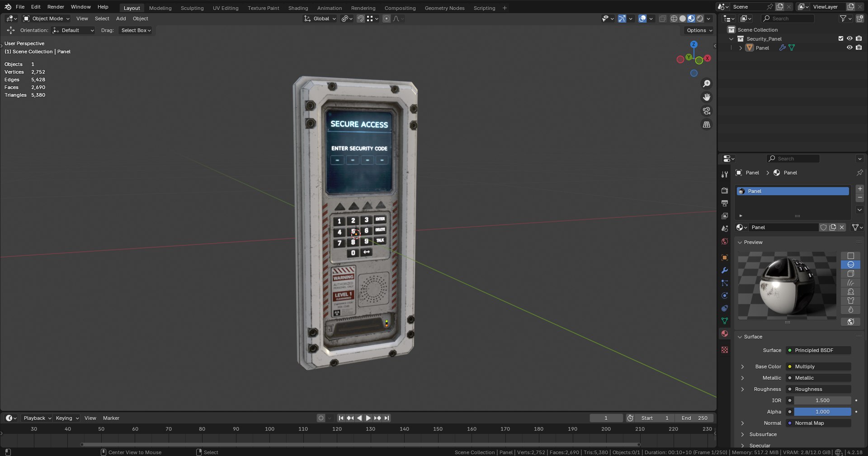Toggle snapping magnet
Image resolution: width=868 pixels, height=456 pixels.
point(360,19)
